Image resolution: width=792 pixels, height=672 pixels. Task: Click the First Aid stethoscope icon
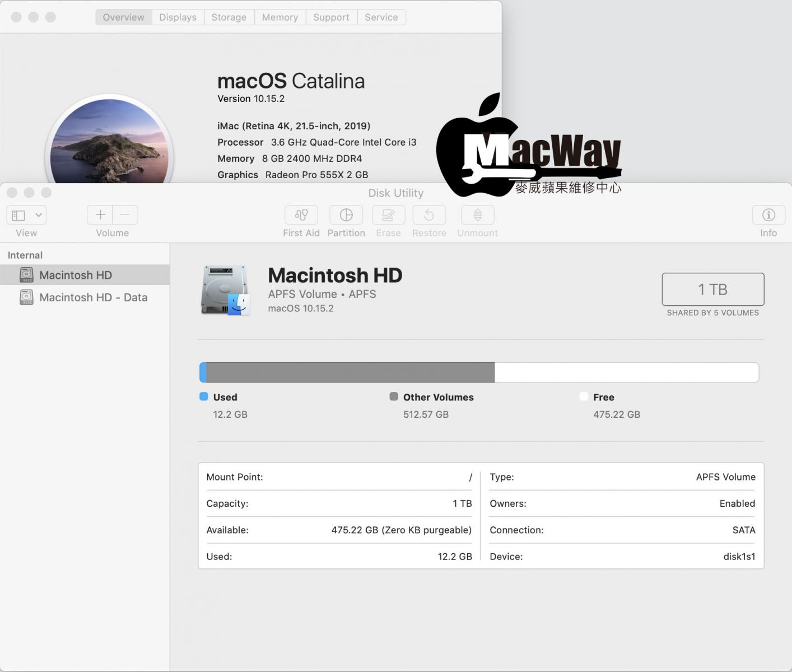[301, 215]
